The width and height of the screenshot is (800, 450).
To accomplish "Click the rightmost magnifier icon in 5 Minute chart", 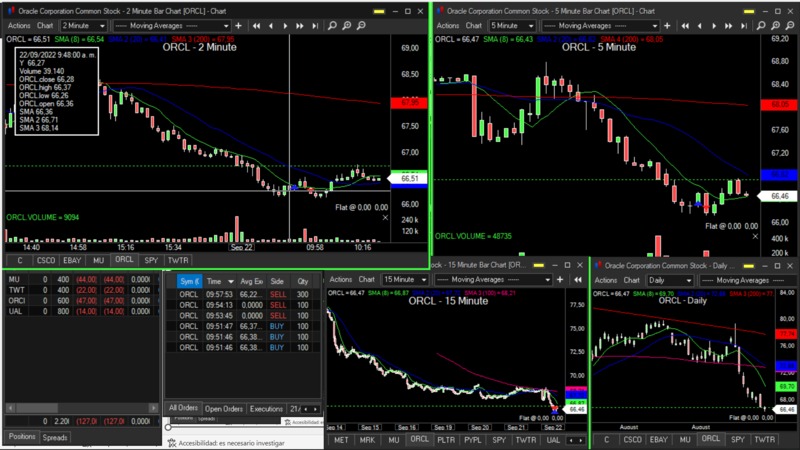I will tap(788, 25).
